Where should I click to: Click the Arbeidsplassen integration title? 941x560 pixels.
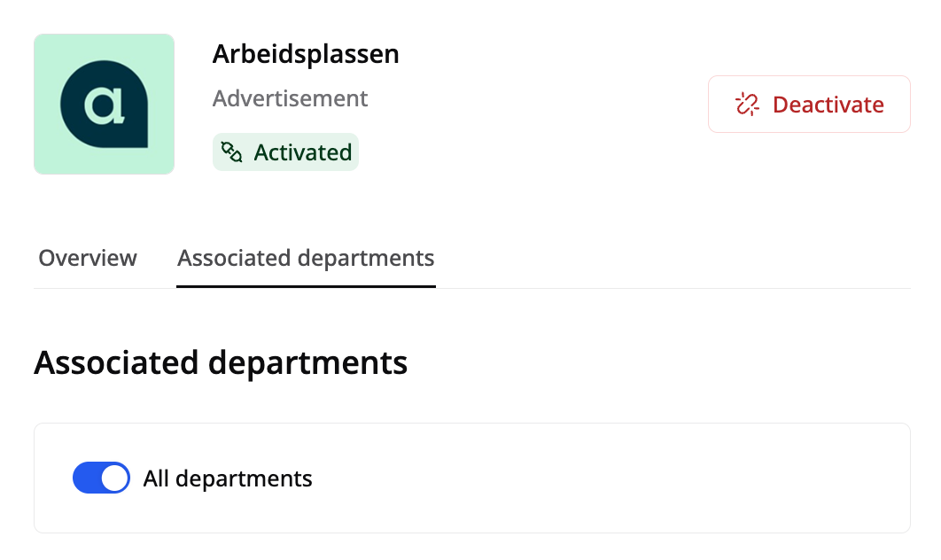point(306,54)
